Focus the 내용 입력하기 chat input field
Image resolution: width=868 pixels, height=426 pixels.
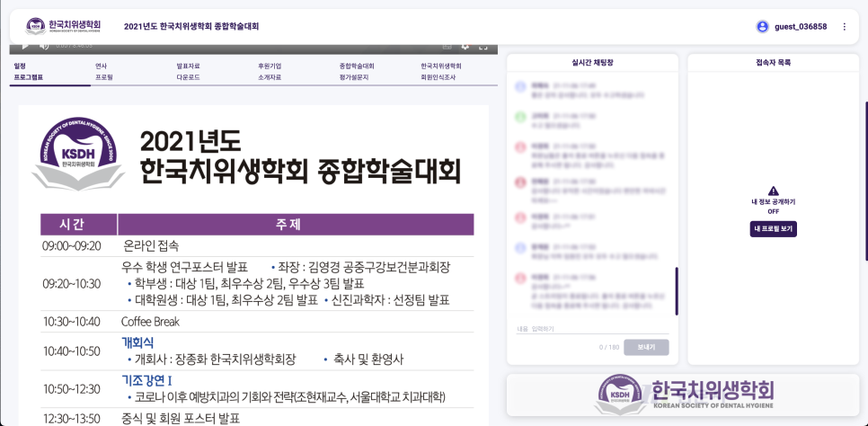(x=592, y=329)
